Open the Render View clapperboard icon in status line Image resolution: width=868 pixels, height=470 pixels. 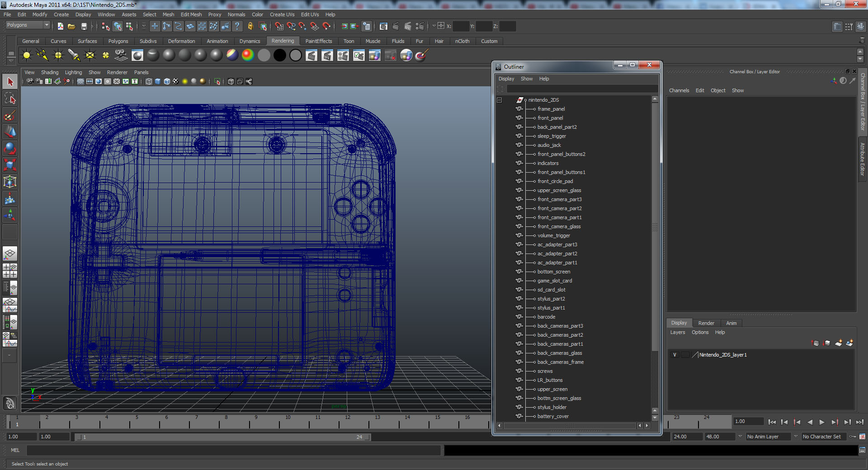tap(383, 26)
